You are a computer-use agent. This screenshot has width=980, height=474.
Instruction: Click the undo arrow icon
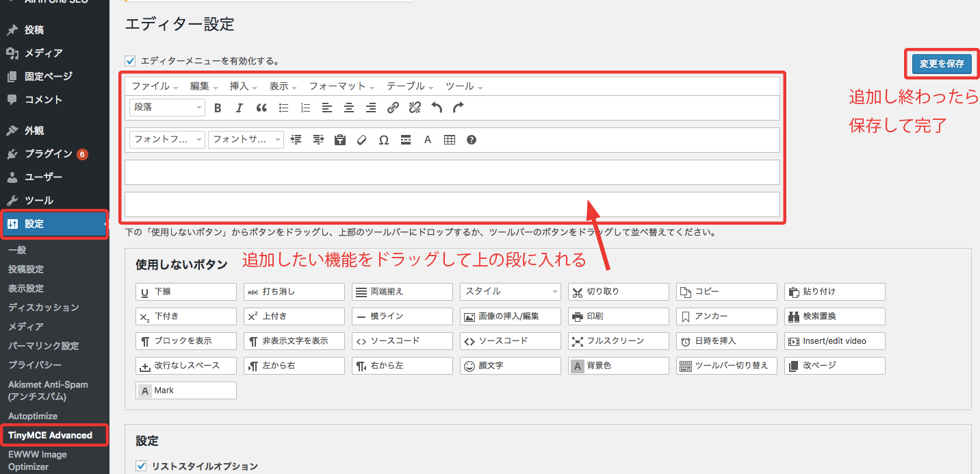tap(437, 108)
